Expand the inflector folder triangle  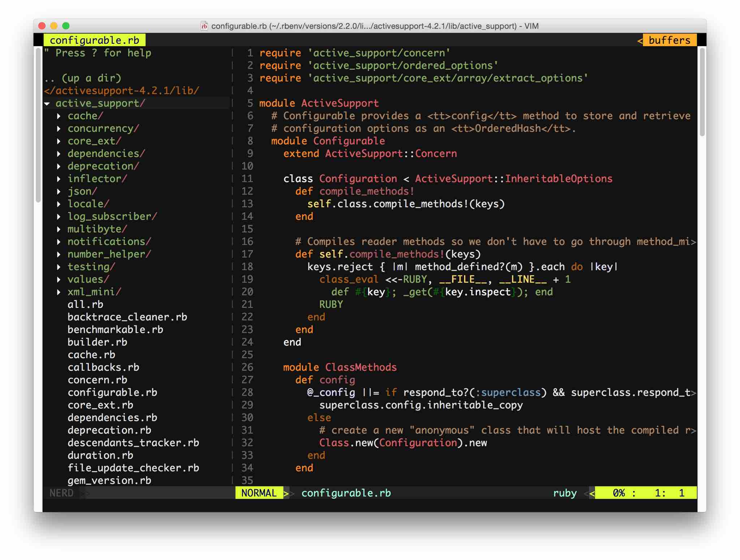(59, 179)
